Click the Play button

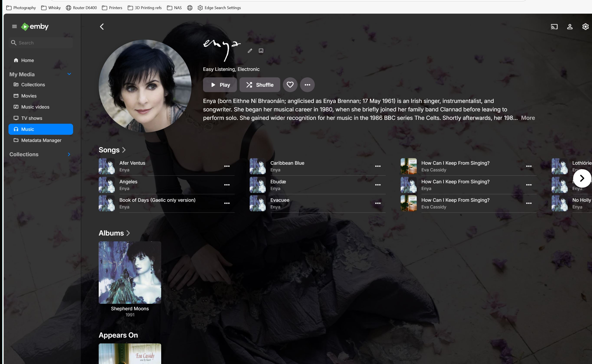click(x=220, y=85)
